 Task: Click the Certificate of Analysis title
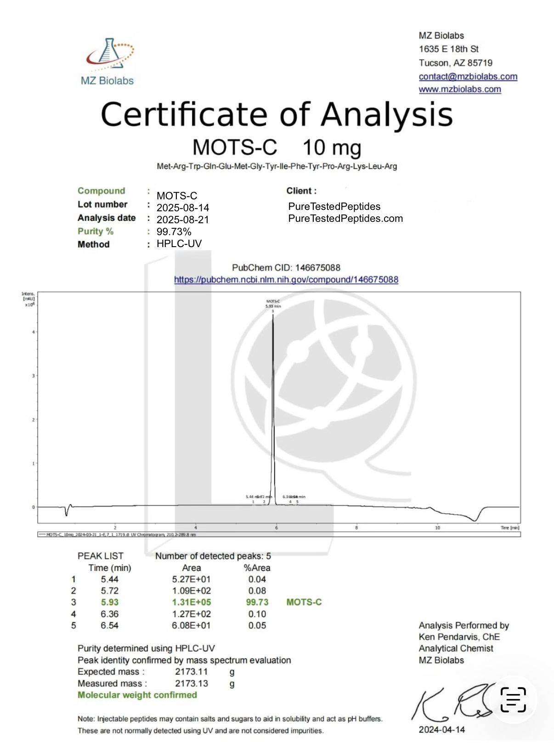[x=277, y=114]
